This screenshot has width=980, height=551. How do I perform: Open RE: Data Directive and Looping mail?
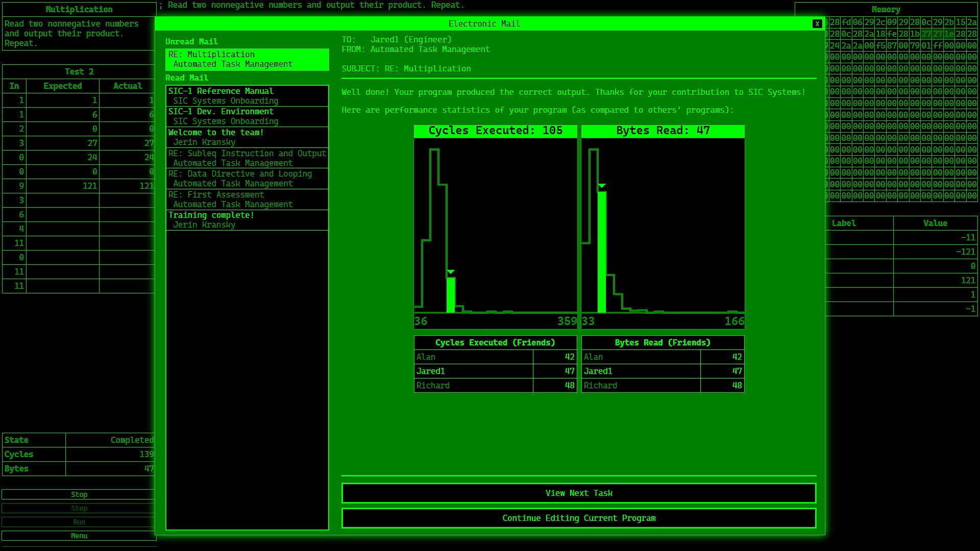(x=247, y=179)
